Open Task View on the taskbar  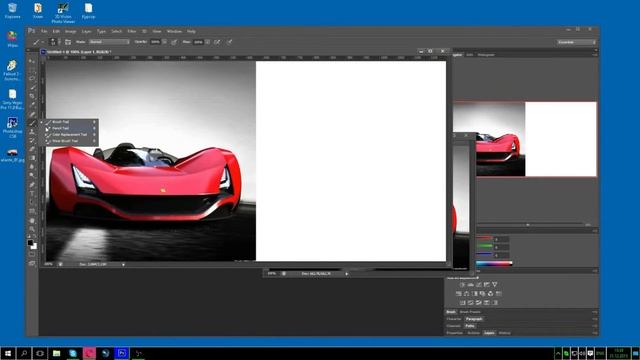click(x=40, y=353)
